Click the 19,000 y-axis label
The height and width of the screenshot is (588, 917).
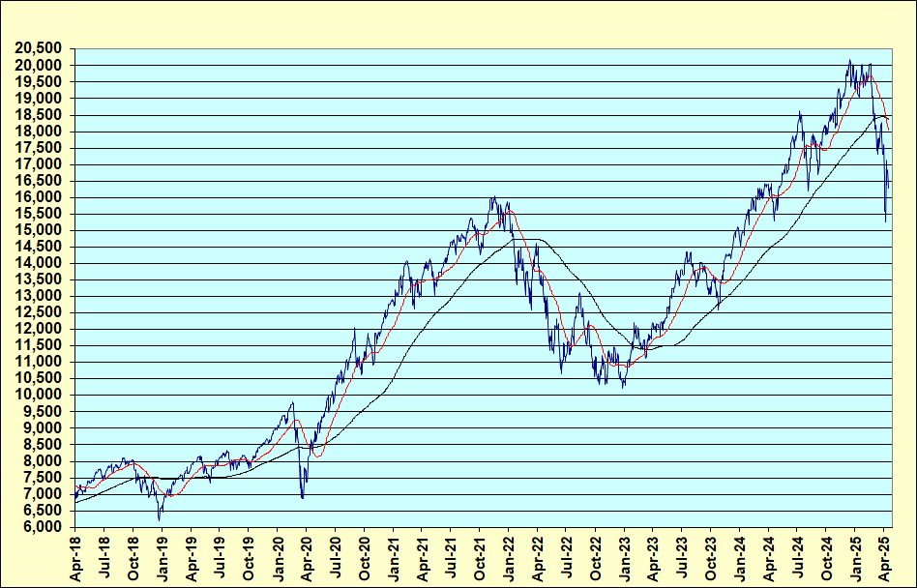(38, 99)
